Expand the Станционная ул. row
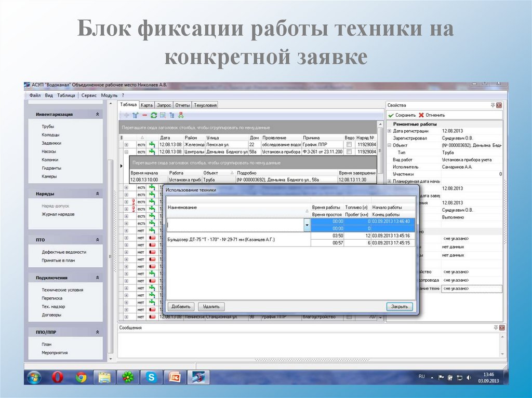 tap(126, 317)
